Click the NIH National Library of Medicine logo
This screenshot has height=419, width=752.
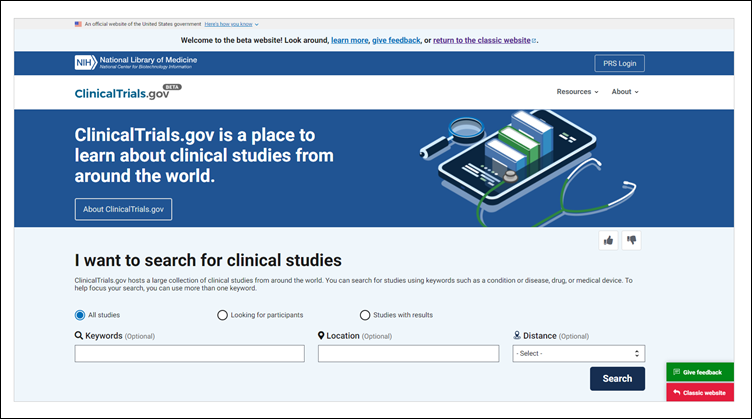click(x=136, y=62)
